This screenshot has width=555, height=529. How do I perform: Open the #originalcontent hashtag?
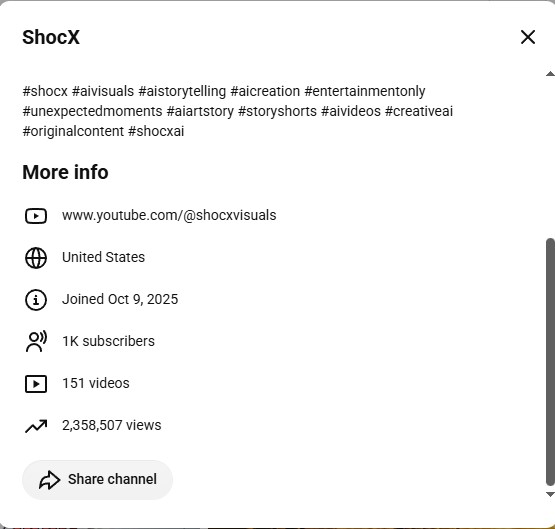click(73, 131)
